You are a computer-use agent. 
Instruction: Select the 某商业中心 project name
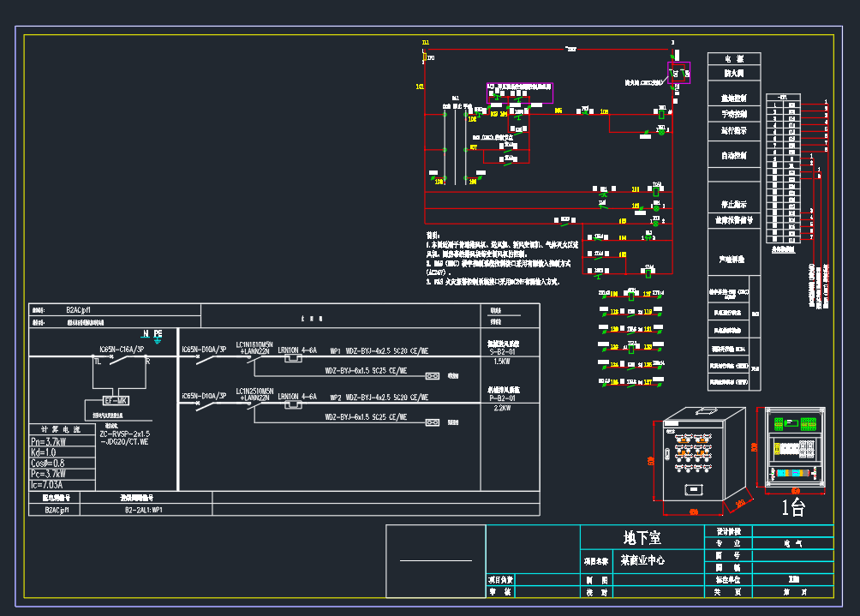coord(642,560)
